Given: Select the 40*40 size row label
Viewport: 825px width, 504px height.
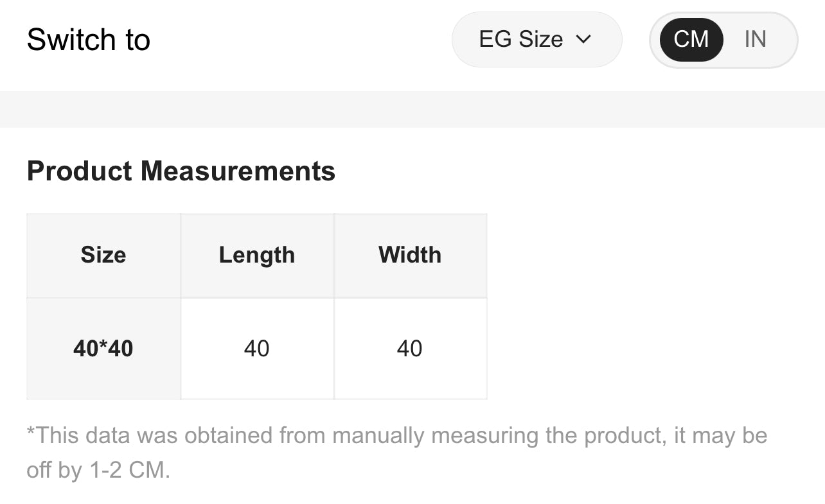Looking at the screenshot, I should click(x=103, y=349).
